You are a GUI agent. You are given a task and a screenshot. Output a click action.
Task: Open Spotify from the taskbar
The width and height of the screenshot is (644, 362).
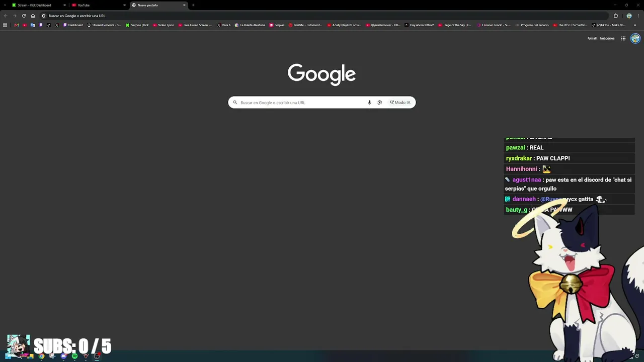click(x=74, y=356)
